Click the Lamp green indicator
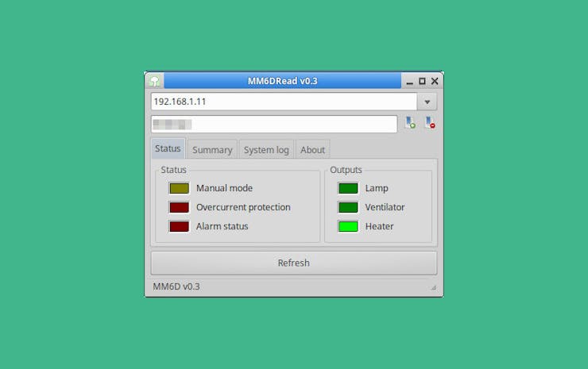588x369 pixels. click(x=348, y=188)
